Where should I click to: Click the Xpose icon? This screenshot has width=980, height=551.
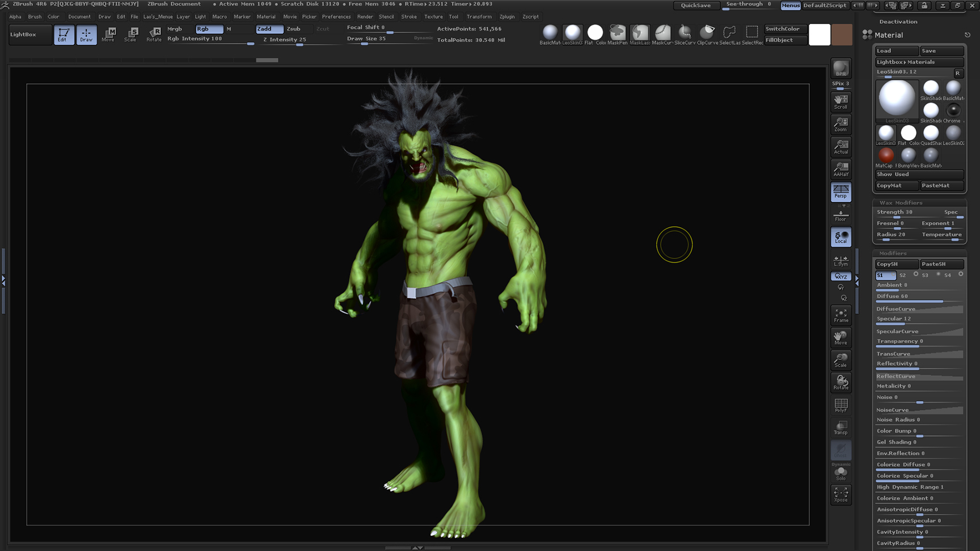pyautogui.click(x=841, y=495)
